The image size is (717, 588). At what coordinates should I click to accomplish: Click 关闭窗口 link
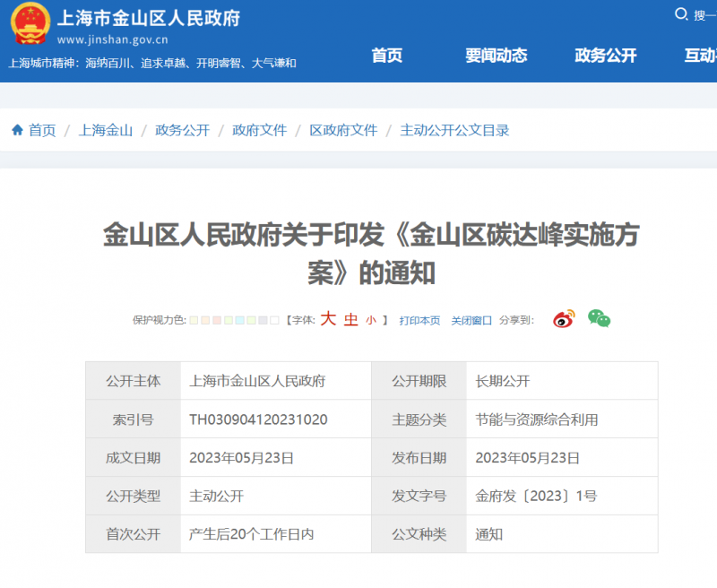pyautogui.click(x=471, y=321)
